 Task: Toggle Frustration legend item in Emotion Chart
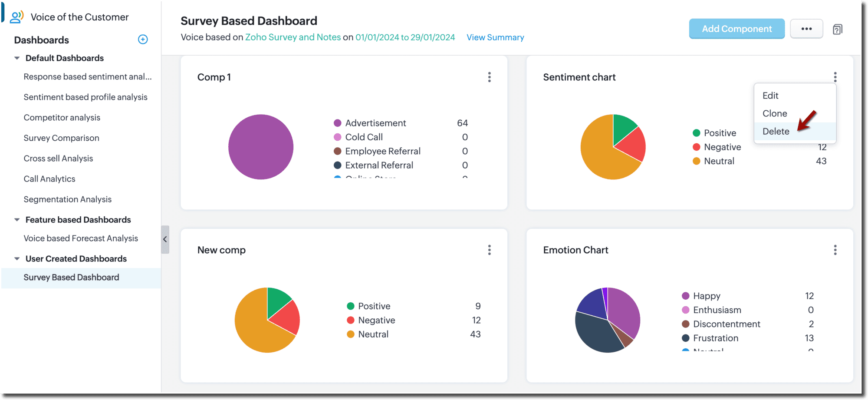click(x=715, y=338)
